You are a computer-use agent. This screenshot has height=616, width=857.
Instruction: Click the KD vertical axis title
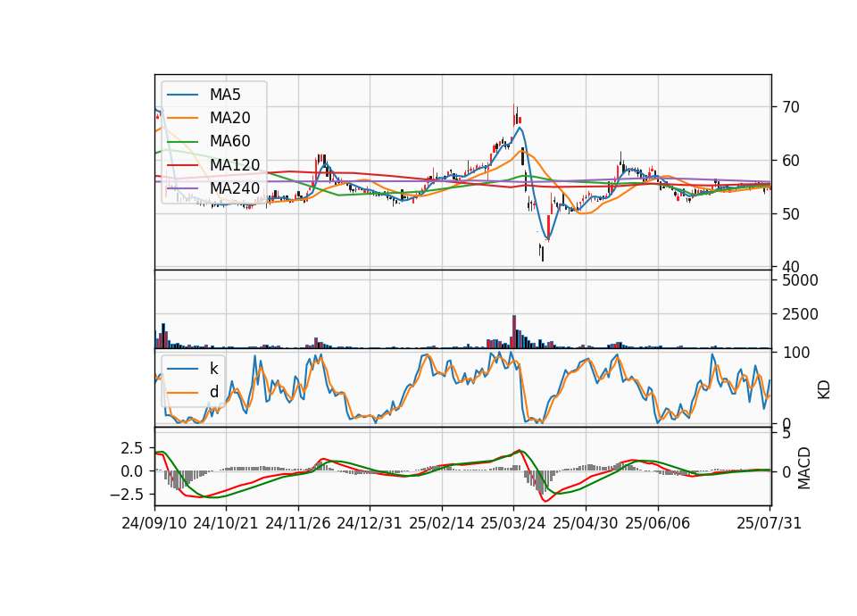824,389
